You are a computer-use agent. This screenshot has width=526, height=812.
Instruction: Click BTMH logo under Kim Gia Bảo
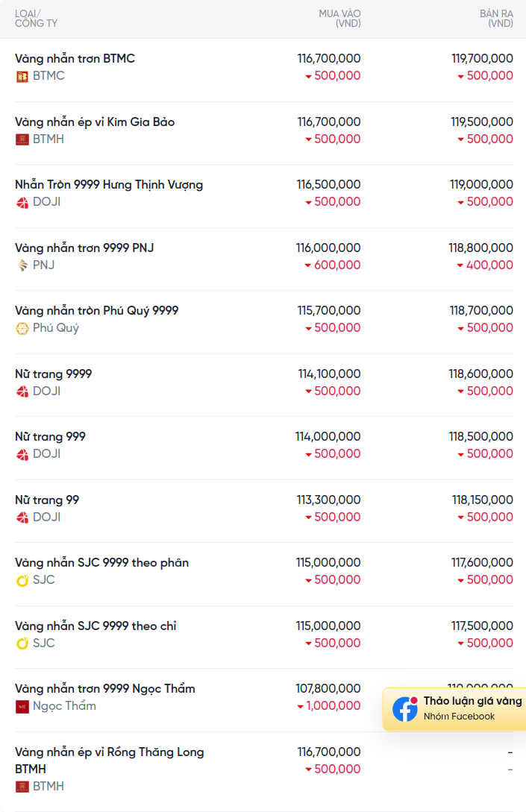[x=22, y=139]
